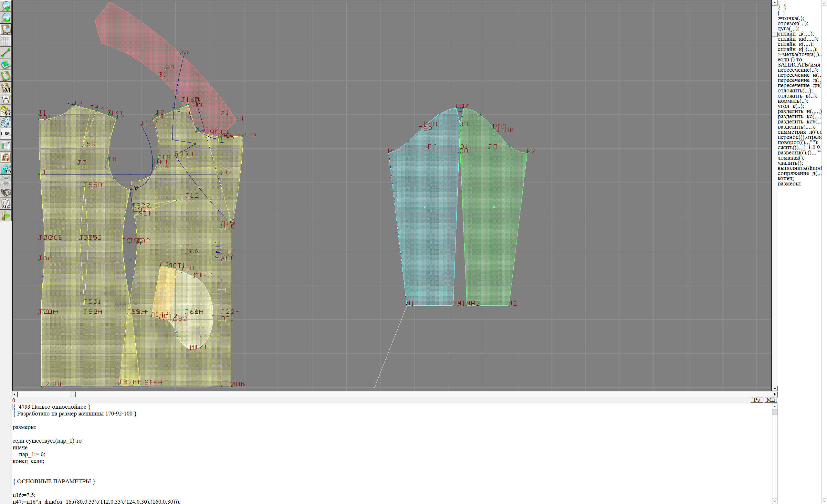Screen dimensions: 827x504
Task: Insert 'отрезок( , );' command from list
Action: [792, 24]
